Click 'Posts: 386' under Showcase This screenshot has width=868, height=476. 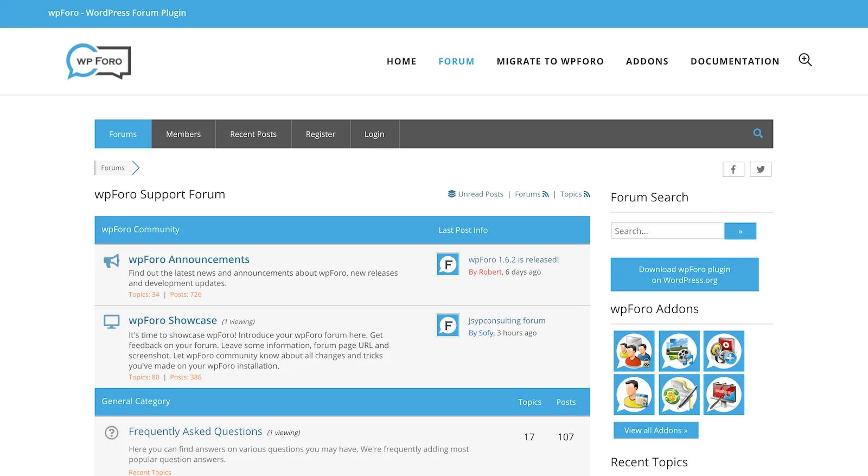[x=186, y=377]
